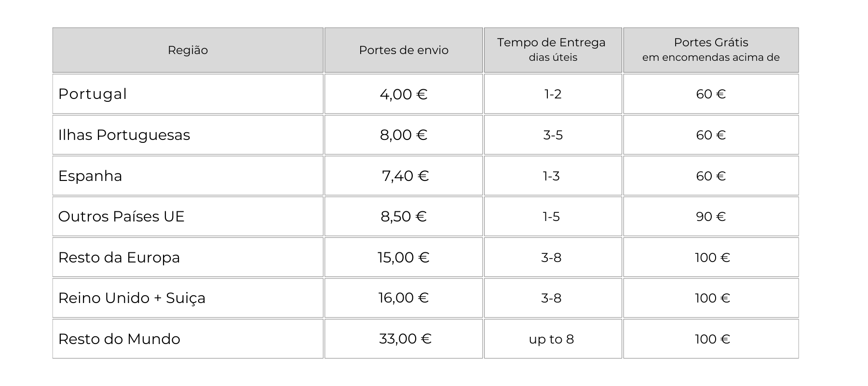Click the Portes de envio header

[x=404, y=50]
